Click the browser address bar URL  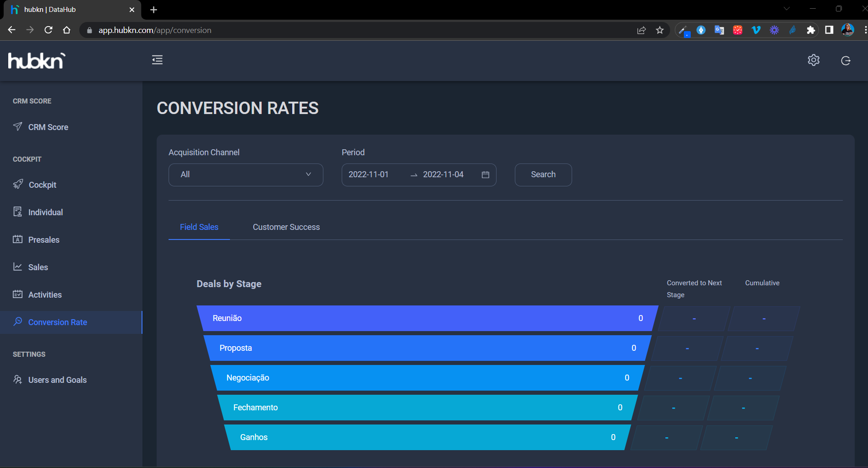pos(155,30)
